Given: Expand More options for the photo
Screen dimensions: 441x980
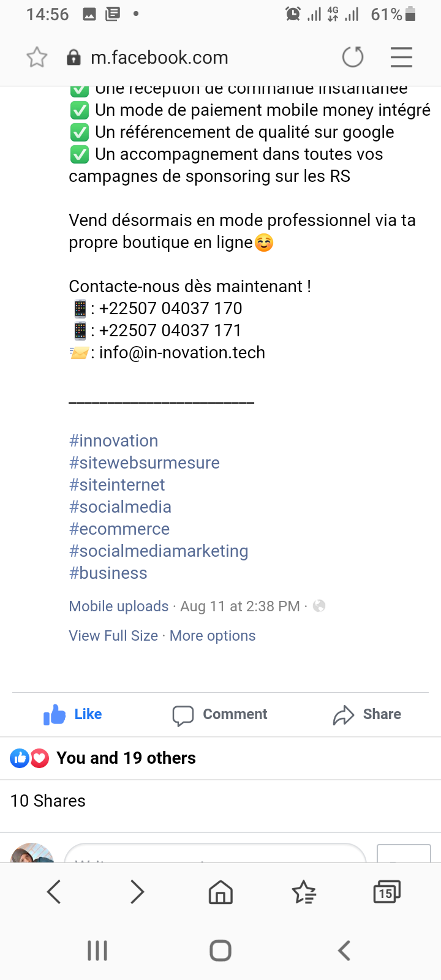Looking at the screenshot, I should [213, 636].
